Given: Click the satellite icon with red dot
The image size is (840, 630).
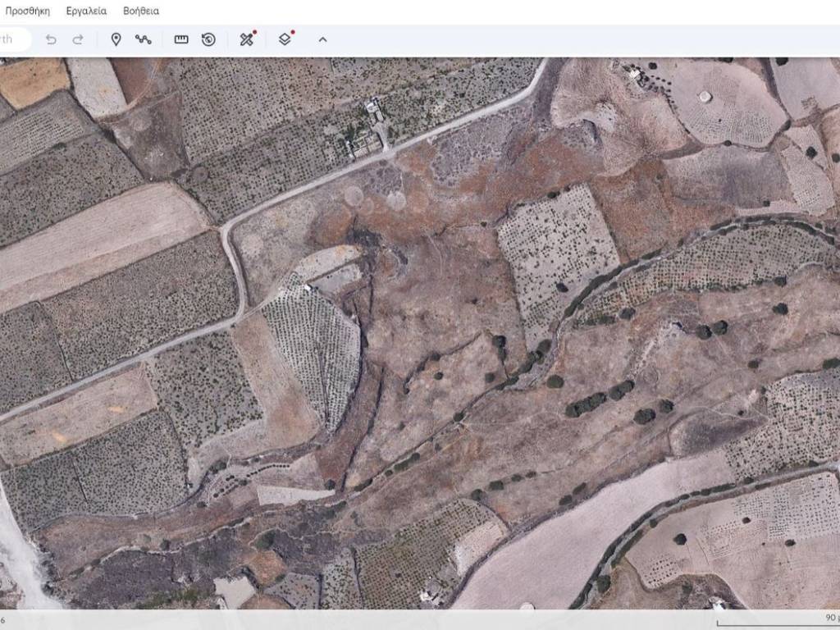Looking at the screenshot, I should (247, 39).
